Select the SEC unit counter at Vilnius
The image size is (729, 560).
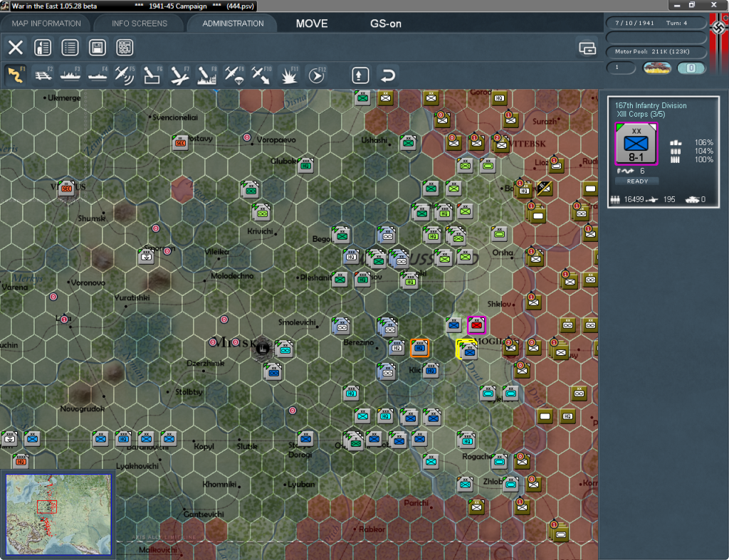[66, 188]
